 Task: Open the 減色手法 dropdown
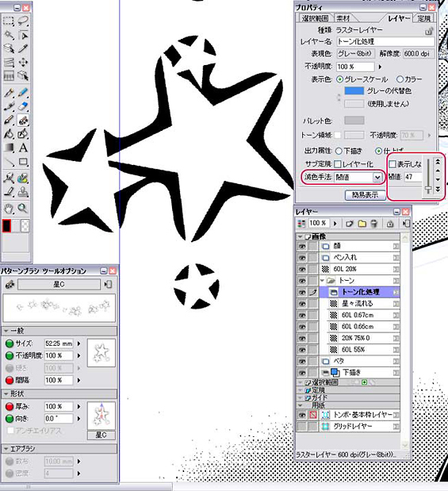[377, 178]
